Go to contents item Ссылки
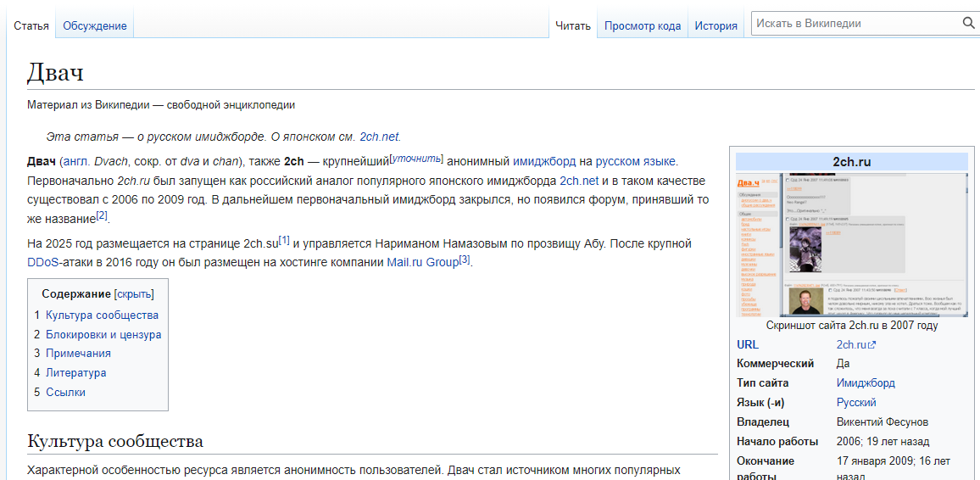The width and height of the screenshot is (980, 480). coord(65,393)
